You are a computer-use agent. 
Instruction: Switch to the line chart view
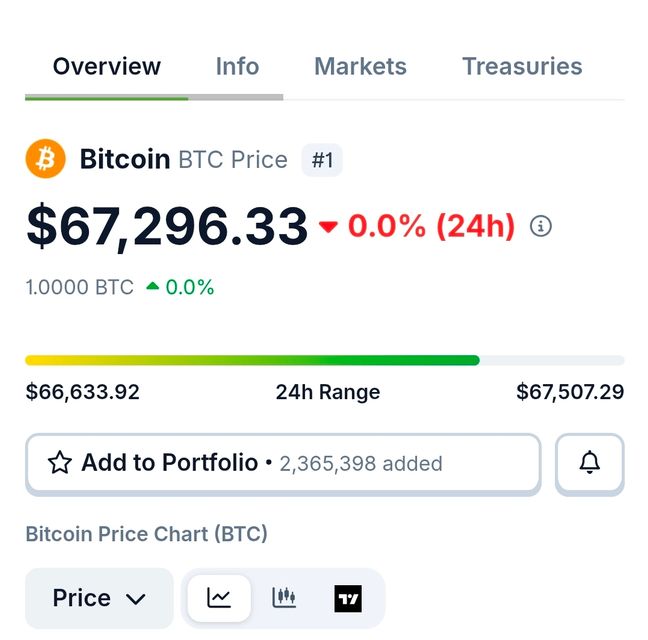click(219, 598)
